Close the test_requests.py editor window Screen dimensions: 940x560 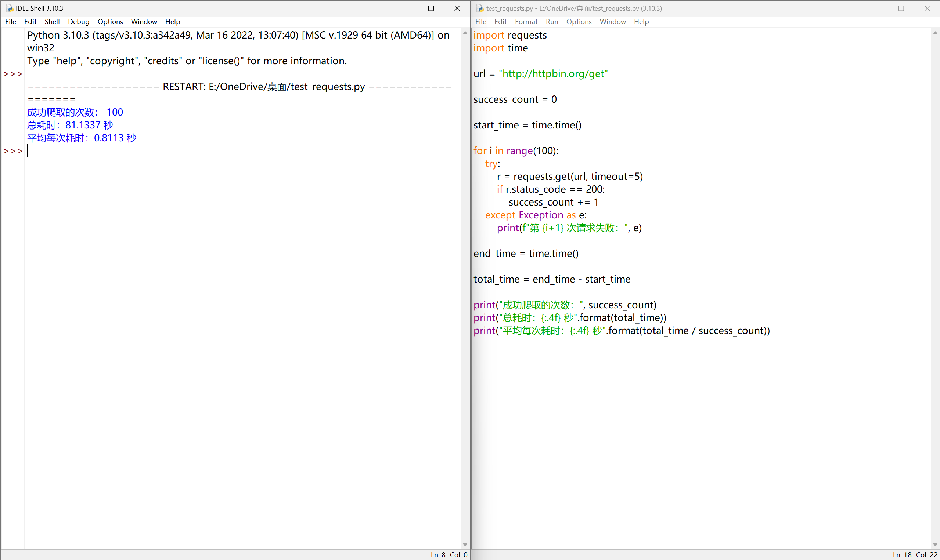(927, 8)
